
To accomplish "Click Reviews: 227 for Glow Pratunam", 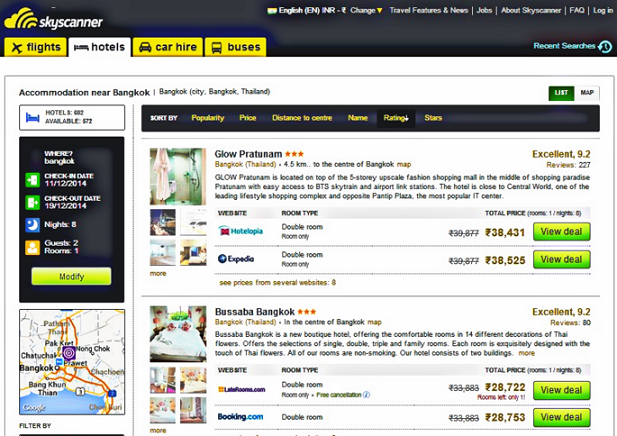I will tap(568, 165).
